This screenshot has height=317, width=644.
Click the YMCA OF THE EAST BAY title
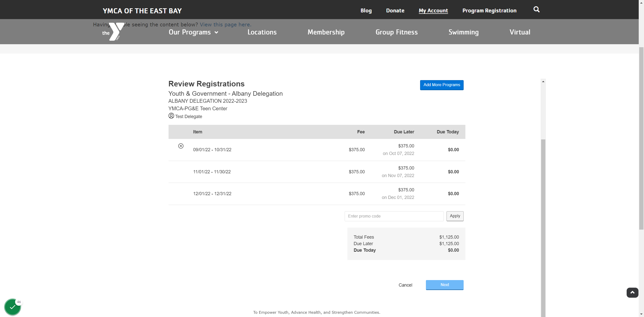(142, 11)
